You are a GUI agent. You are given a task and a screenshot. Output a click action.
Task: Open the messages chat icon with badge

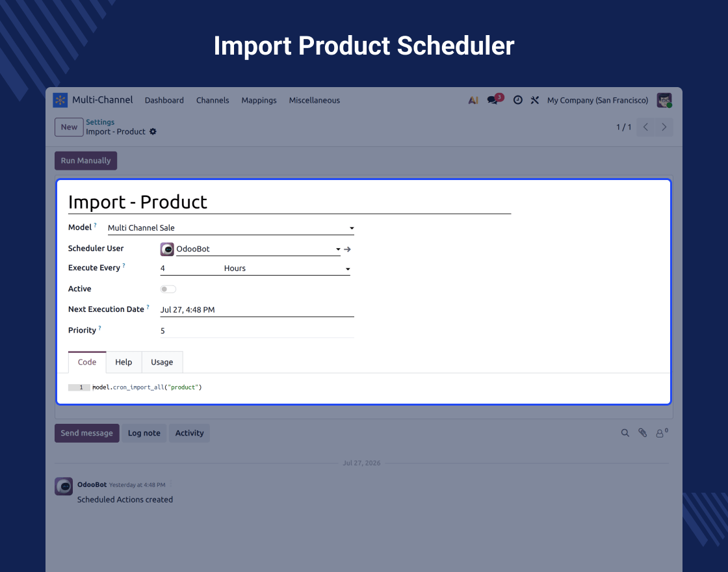[495, 99]
